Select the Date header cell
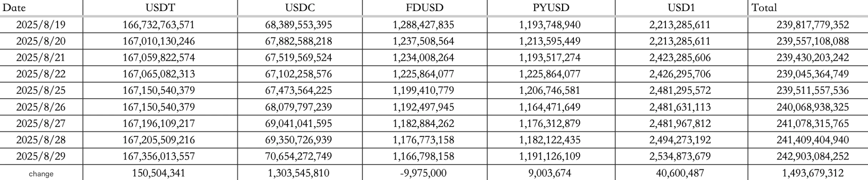868x180 pixels. coord(41,8)
